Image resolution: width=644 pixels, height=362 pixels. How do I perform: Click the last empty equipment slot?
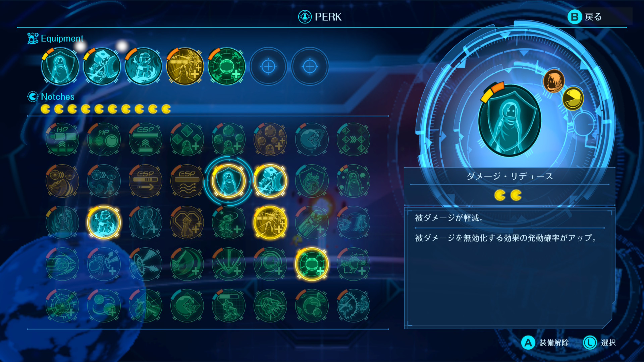(x=310, y=66)
